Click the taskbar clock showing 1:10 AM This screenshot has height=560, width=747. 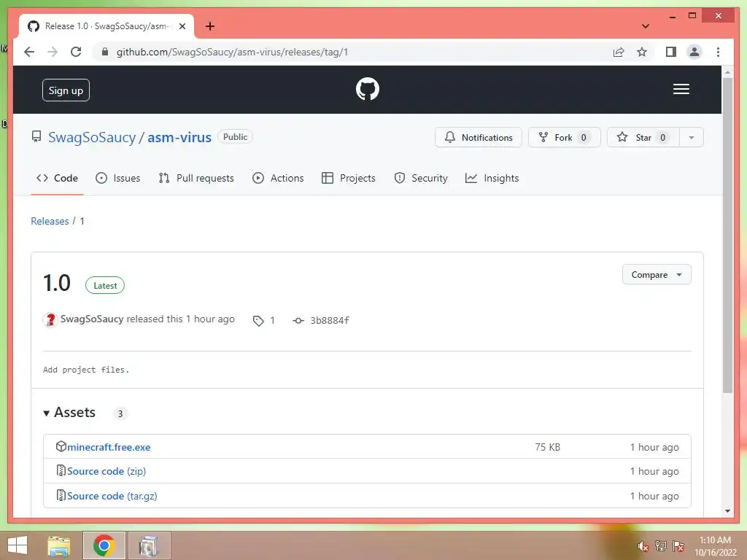715,545
